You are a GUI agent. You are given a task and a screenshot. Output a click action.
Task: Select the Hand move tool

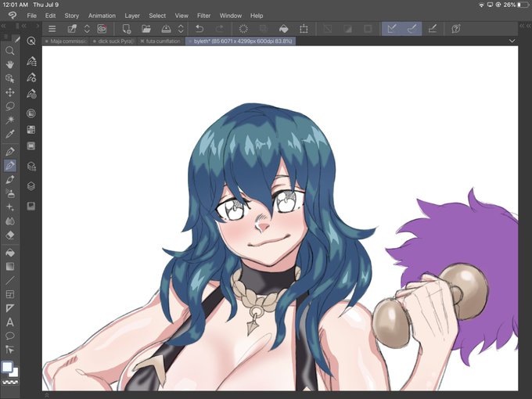tap(10, 64)
